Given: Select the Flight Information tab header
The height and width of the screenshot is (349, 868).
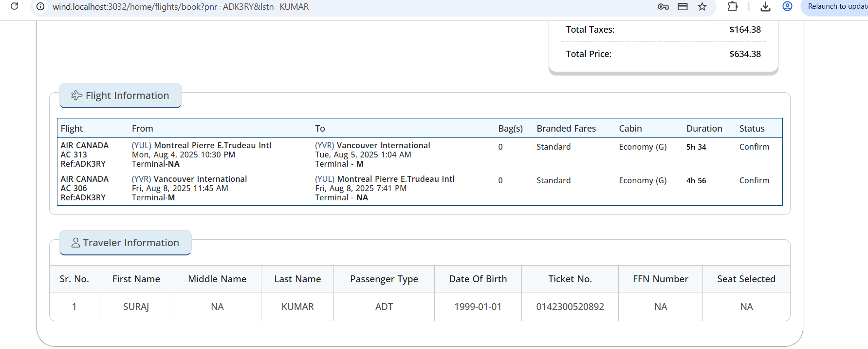Looking at the screenshot, I should click(120, 96).
